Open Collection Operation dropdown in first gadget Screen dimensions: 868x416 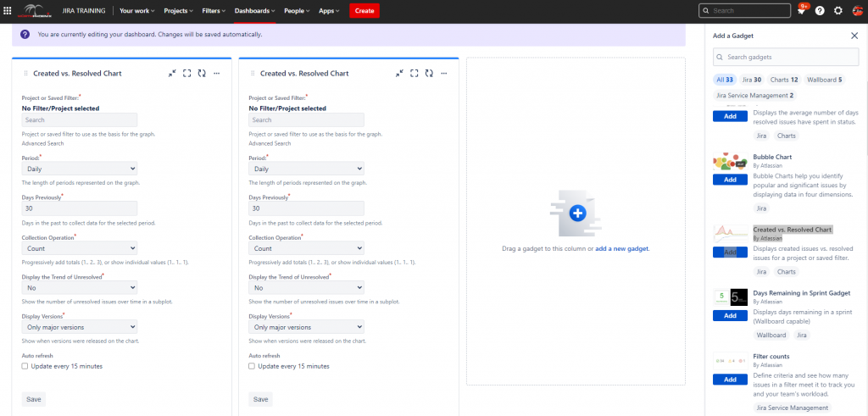point(80,248)
